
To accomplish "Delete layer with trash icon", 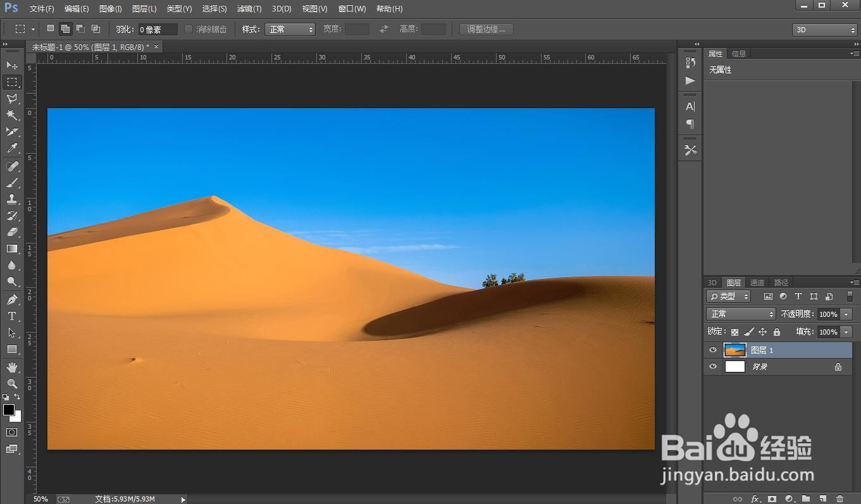I will pyautogui.click(x=840, y=499).
